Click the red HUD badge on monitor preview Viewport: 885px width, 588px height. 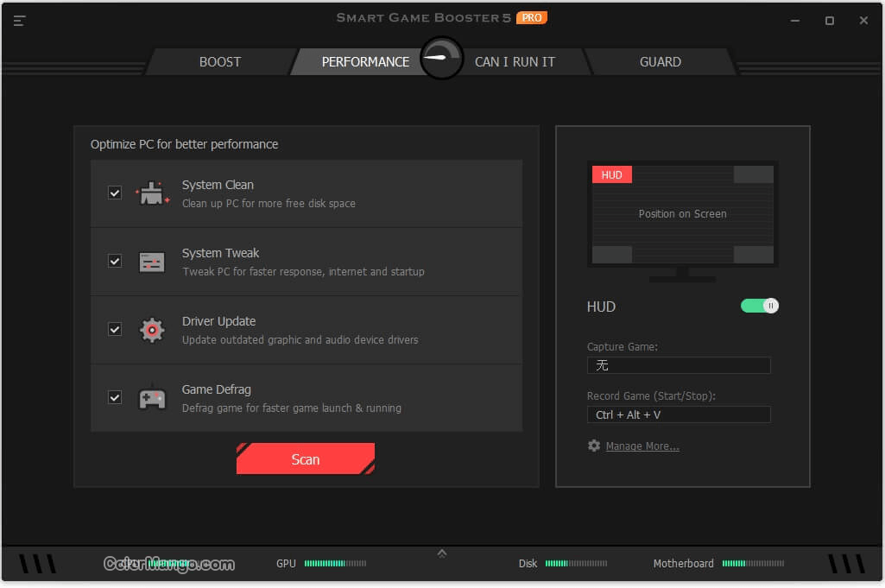click(611, 174)
